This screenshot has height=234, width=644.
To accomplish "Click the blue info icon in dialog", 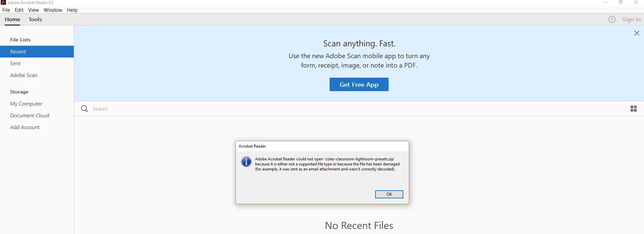I will 246,162.
